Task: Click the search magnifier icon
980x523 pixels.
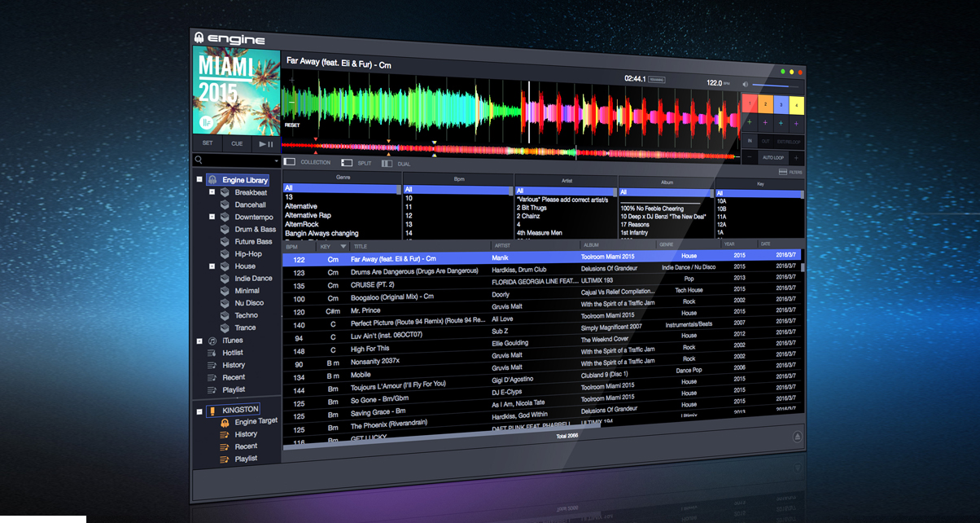Action: 199,160
